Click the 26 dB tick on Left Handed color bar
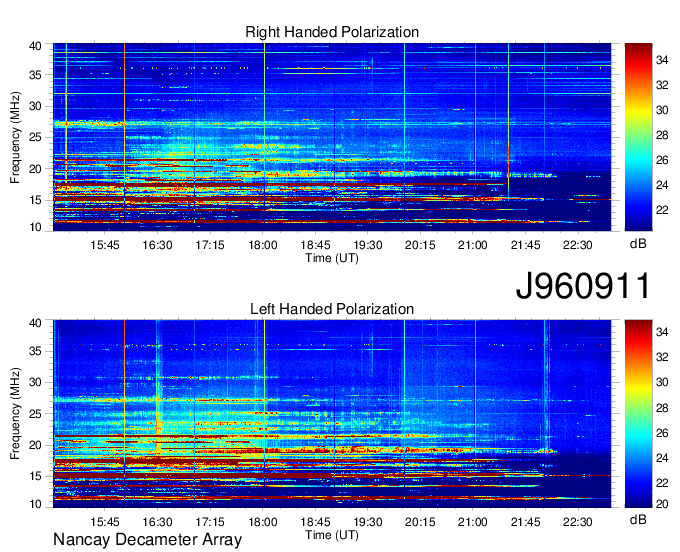This screenshot has width=680, height=552. pos(662,433)
